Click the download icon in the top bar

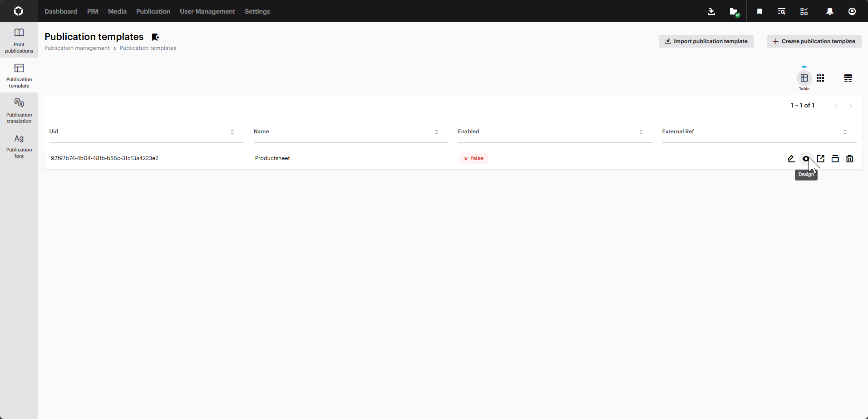[x=711, y=11]
